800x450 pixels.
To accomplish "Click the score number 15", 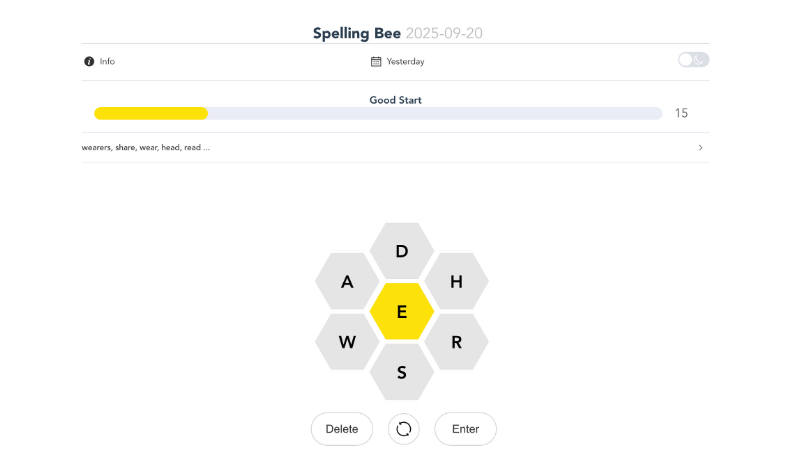I will click(x=681, y=113).
